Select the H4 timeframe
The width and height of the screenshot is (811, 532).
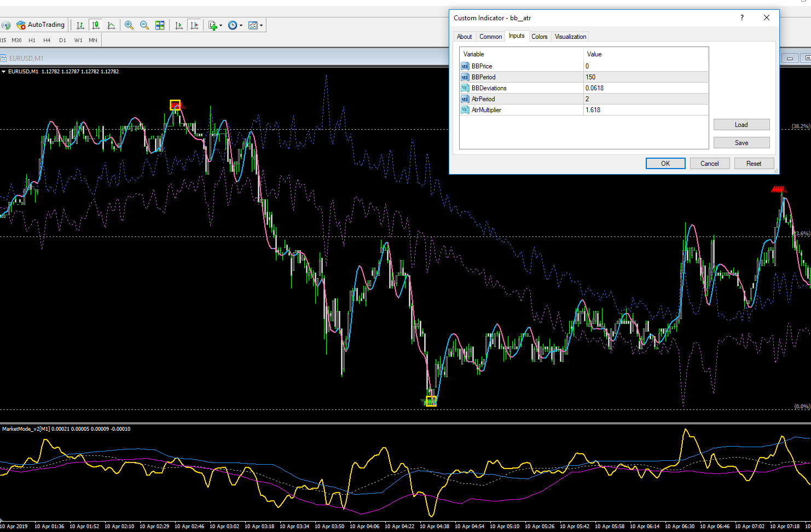[47, 40]
